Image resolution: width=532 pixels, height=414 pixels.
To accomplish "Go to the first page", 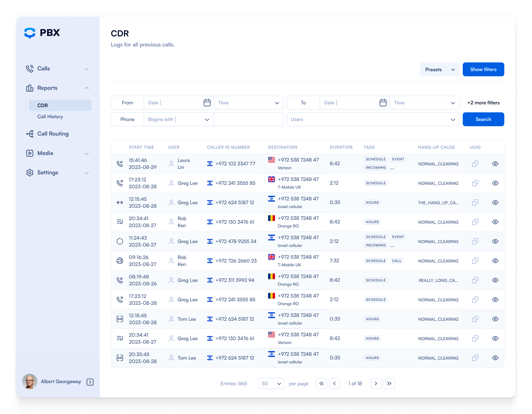I will click(x=321, y=383).
